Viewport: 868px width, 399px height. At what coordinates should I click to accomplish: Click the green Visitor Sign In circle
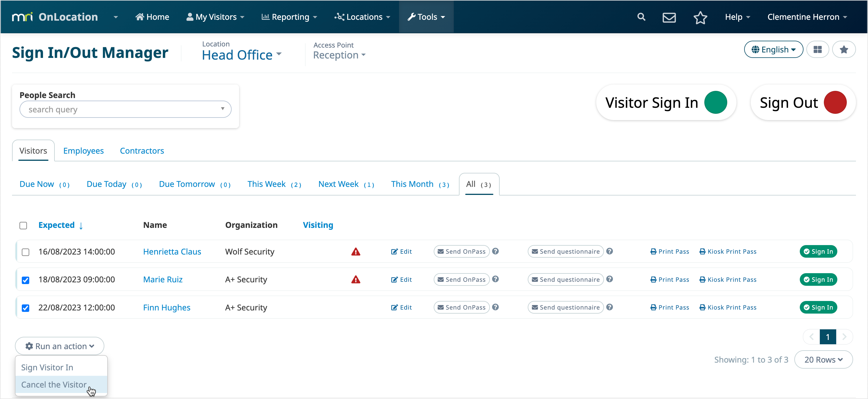click(x=715, y=102)
